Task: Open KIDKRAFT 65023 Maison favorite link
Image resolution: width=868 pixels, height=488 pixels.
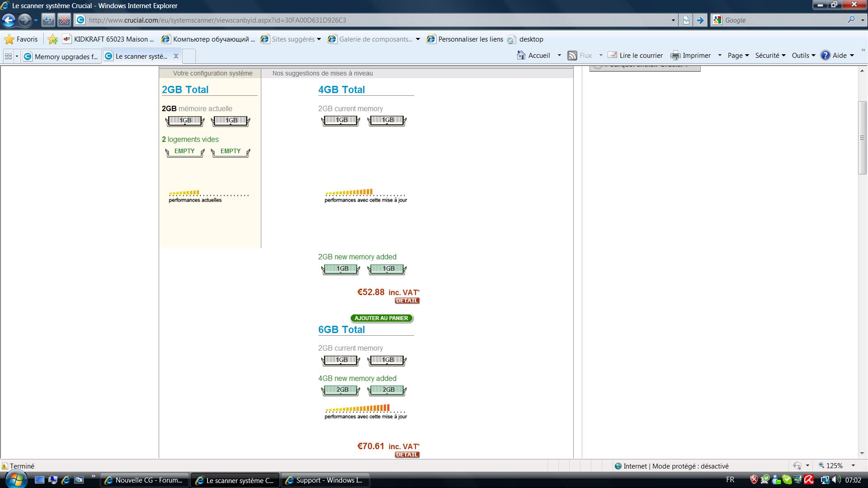Action: (108, 39)
